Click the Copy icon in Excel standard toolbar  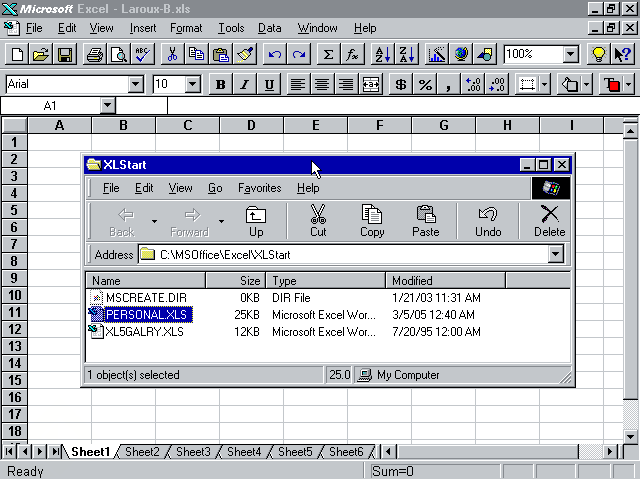pyautogui.click(x=197, y=54)
